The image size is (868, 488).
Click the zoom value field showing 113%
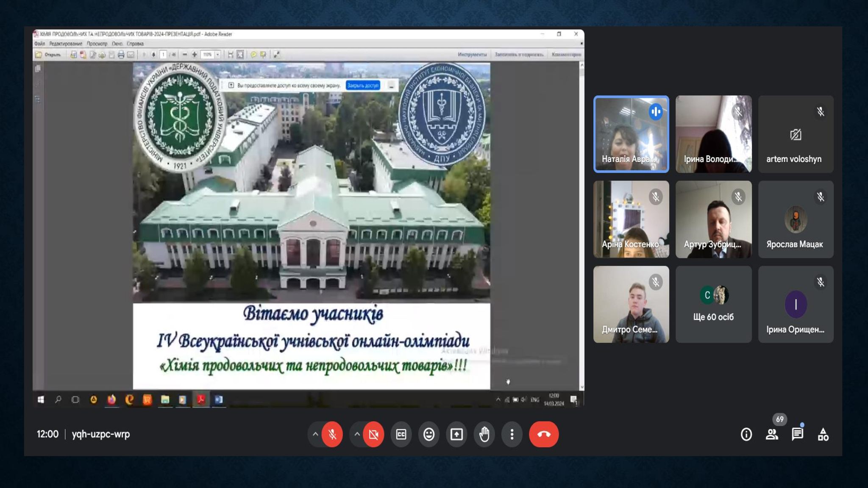tap(208, 55)
